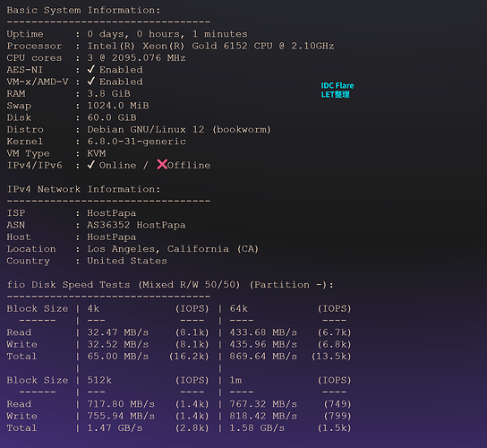Click the Swap value '1024.0 MiB'
Screen dimensions: 487x448
pyautogui.click(x=118, y=106)
